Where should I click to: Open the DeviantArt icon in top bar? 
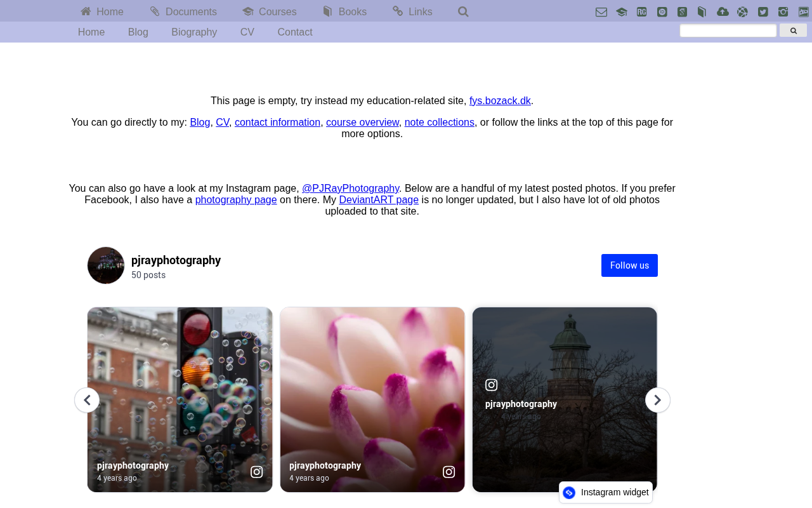click(x=804, y=12)
